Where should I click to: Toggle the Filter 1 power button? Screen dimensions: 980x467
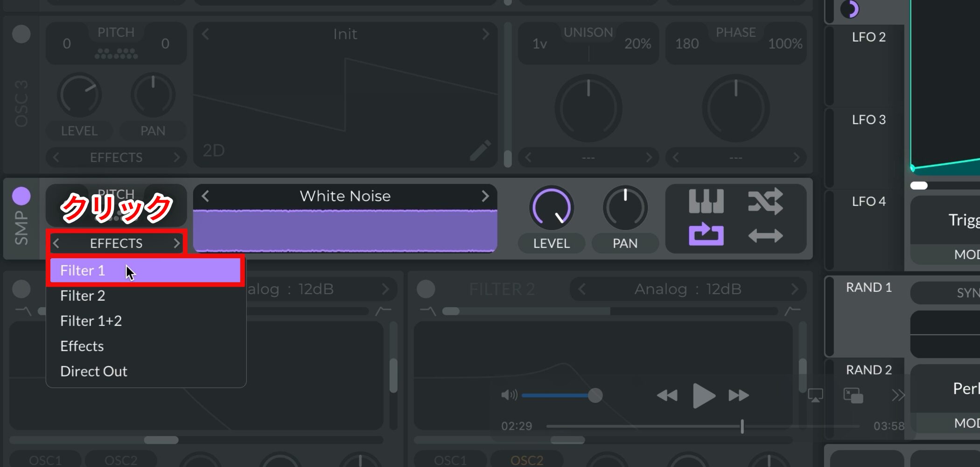point(21,289)
